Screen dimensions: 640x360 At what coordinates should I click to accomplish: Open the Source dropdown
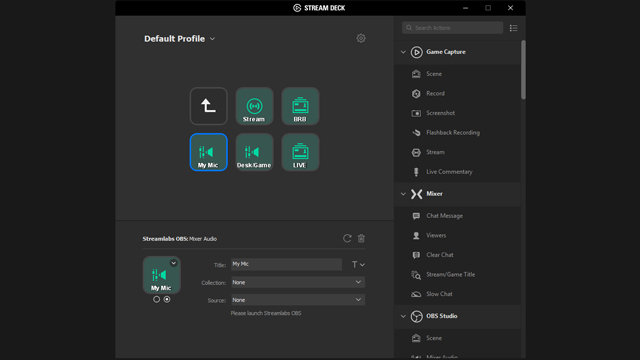coord(298,300)
